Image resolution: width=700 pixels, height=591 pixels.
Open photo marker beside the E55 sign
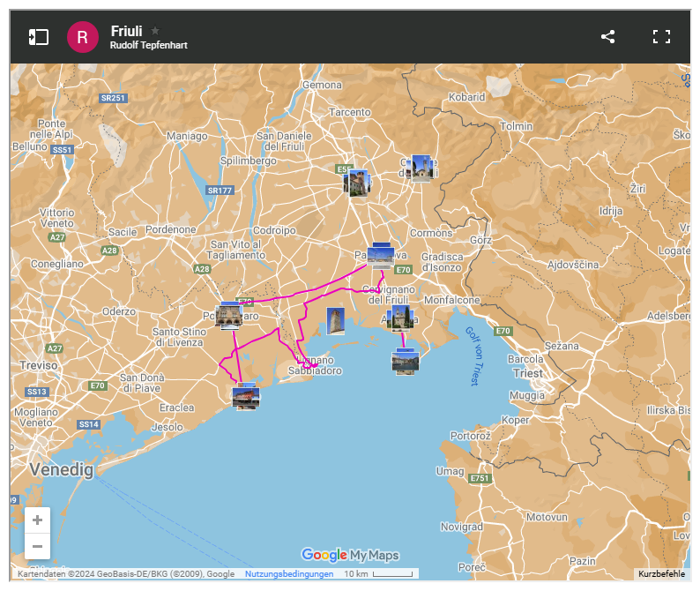pos(357,183)
